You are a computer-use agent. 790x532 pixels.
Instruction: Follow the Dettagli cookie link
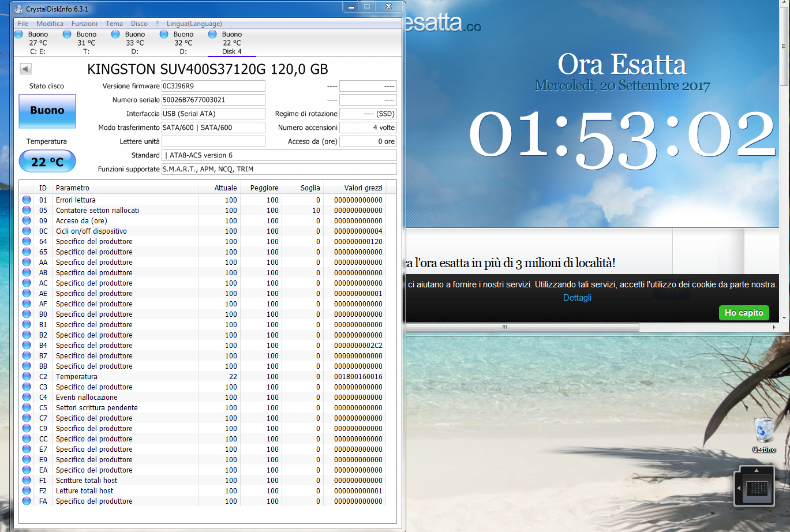coord(577,298)
